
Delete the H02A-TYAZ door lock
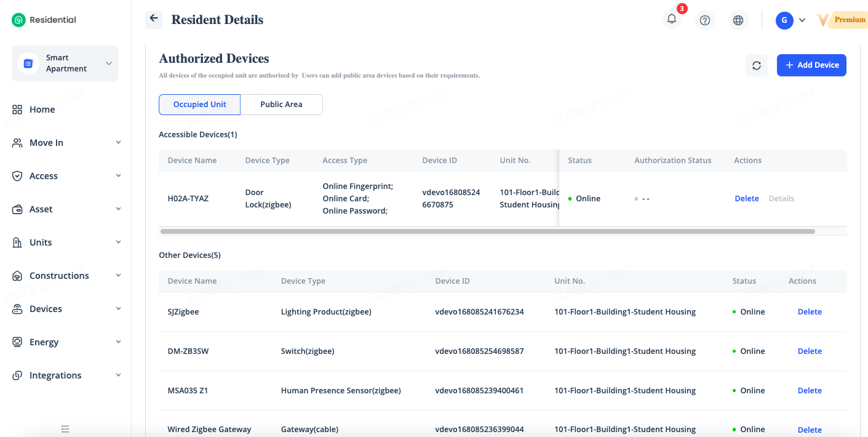pos(746,199)
